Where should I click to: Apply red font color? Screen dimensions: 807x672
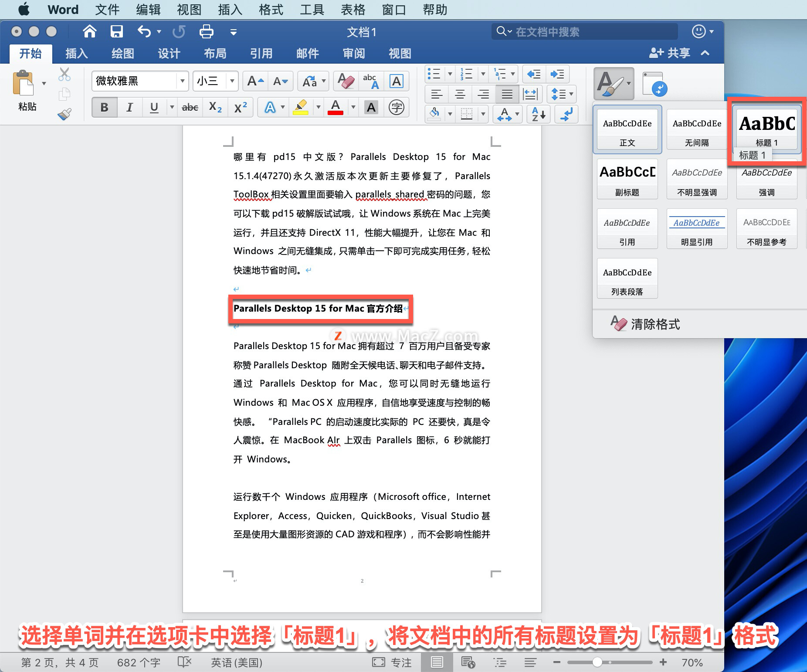pyautogui.click(x=335, y=107)
